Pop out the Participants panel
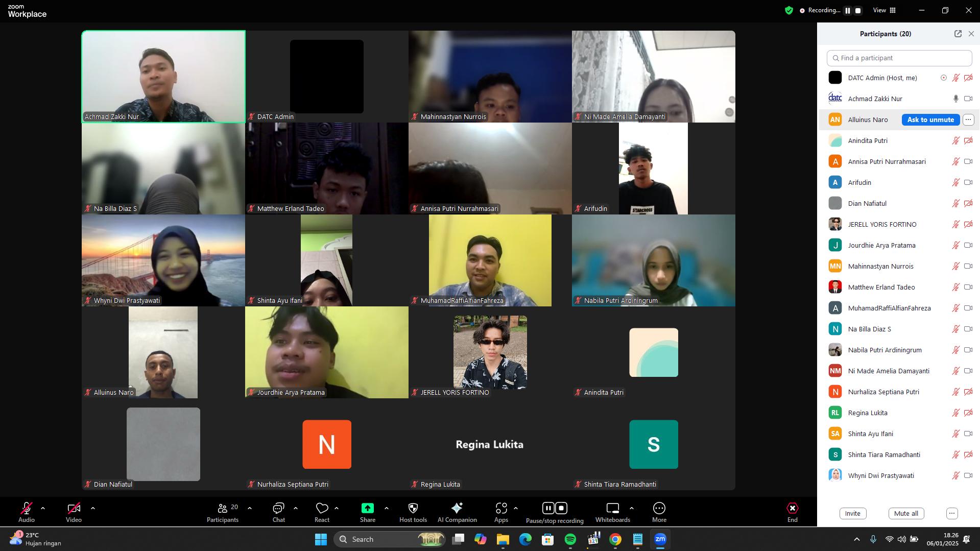Image resolution: width=980 pixels, height=551 pixels. tap(958, 34)
